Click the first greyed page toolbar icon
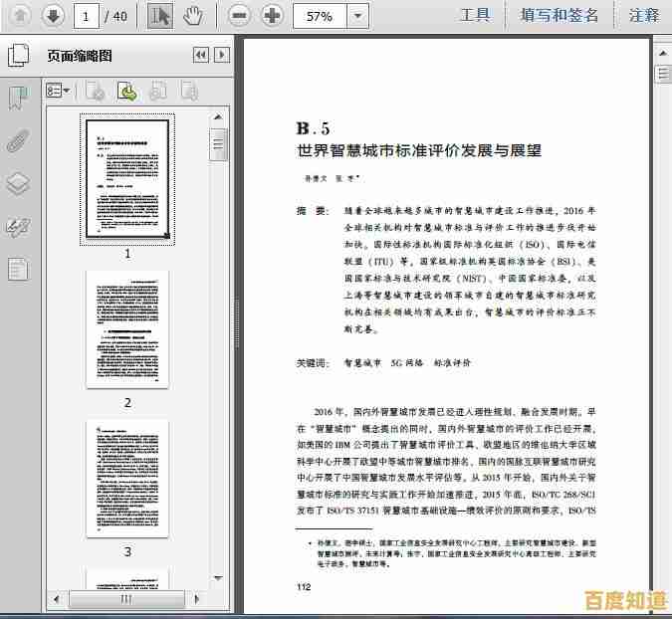Screen dimensions: 672x619 [x=95, y=91]
